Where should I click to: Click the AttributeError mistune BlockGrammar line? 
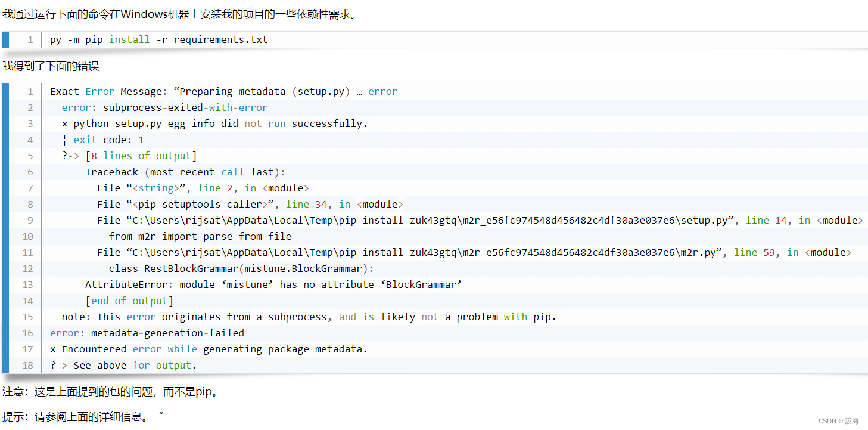click(274, 285)
